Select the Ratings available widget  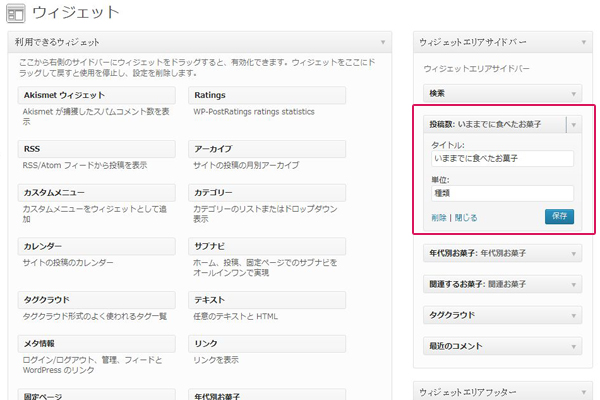[x=267, y=95]
